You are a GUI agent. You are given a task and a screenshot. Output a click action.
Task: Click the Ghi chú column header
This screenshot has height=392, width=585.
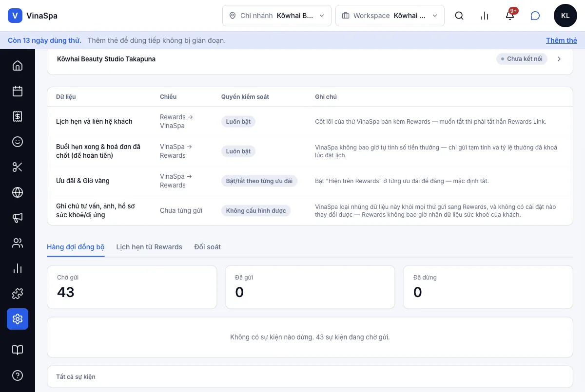tap(326, 97)
